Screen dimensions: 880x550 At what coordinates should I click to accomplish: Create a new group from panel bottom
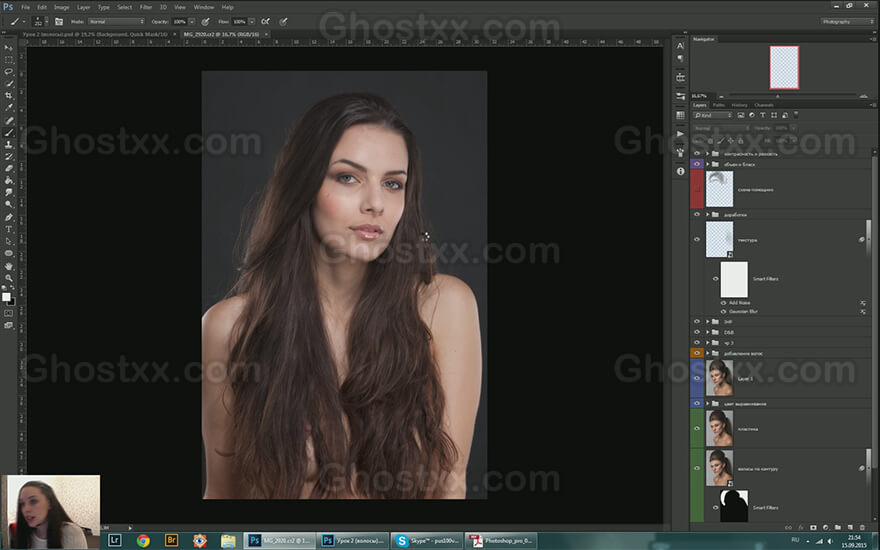(x=838, y=528)
